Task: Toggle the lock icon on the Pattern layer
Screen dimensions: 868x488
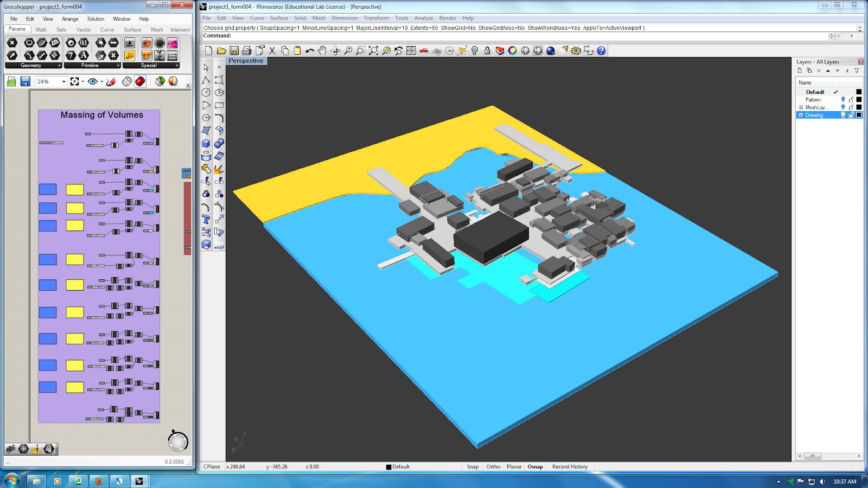Action: (852, 99)
